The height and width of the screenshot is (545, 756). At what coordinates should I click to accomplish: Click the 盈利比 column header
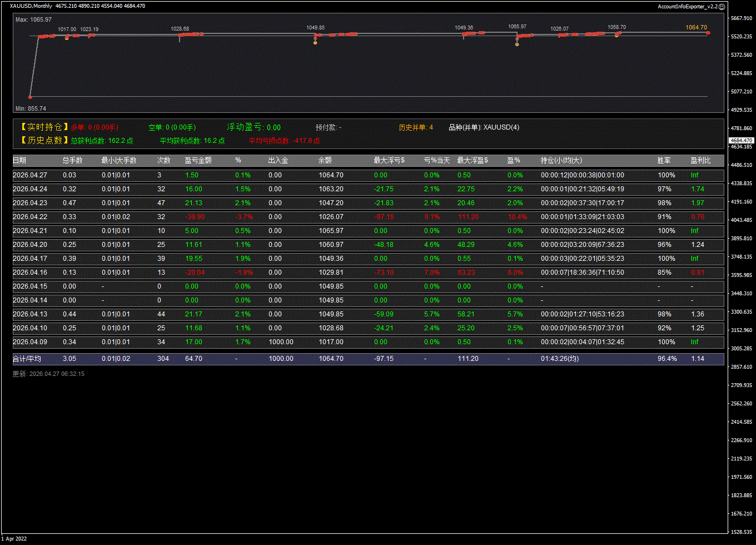700,161
